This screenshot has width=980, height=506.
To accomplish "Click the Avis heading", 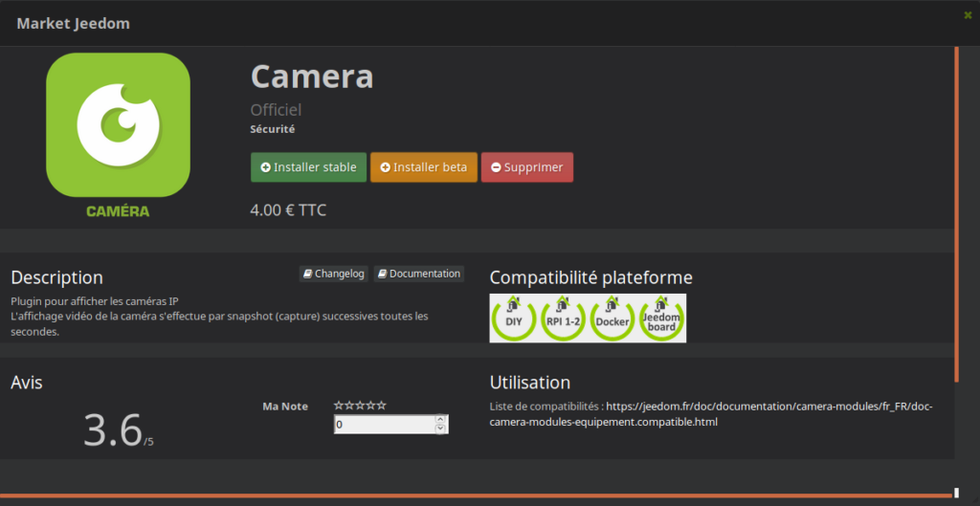I will click(x=27, y=383).
